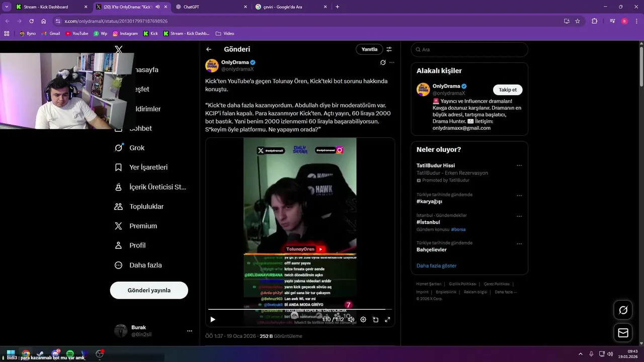Open the floating messages envelope button

click(x=623, y=333)
